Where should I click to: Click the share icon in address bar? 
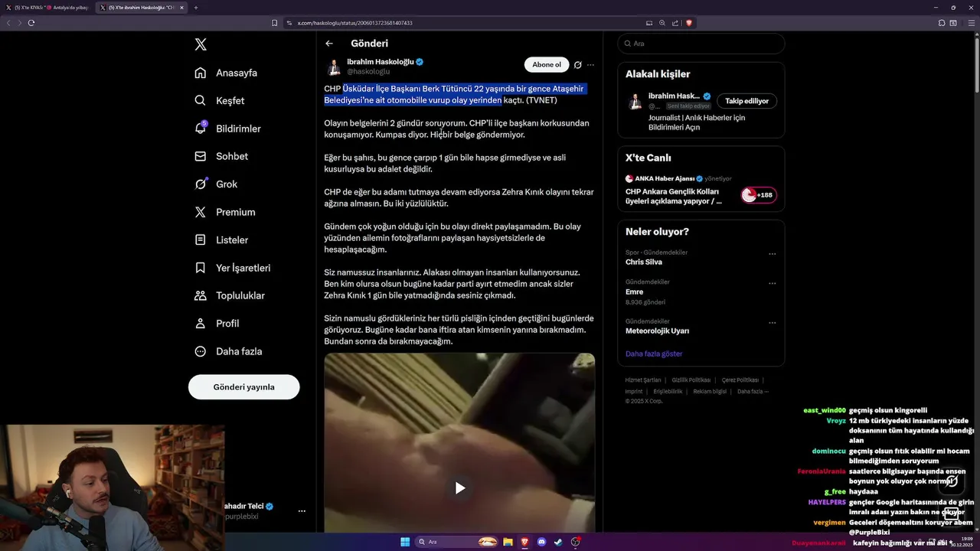coord(675,23)
